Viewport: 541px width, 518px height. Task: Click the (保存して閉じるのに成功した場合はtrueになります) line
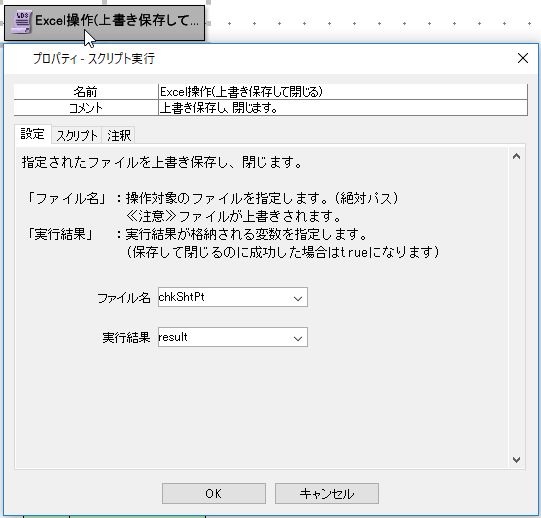coord(283,253)
